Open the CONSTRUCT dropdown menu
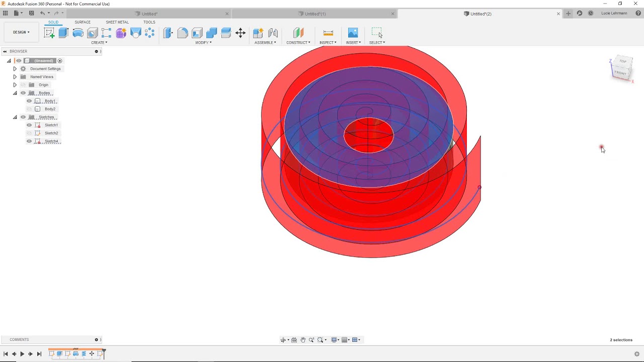 [x=298, y=43]
